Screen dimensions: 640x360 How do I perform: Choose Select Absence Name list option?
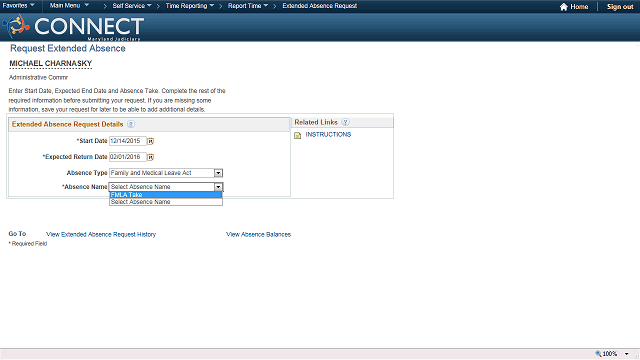[x=166, y=202]
